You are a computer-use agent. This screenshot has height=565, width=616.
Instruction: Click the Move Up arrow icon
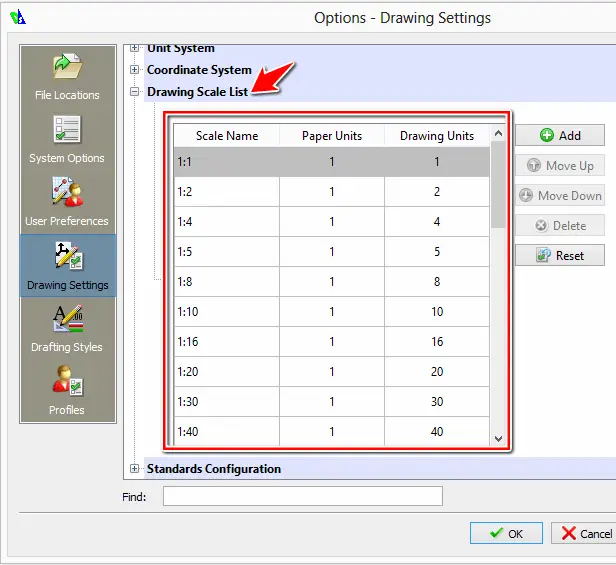[x=534, y=165]
